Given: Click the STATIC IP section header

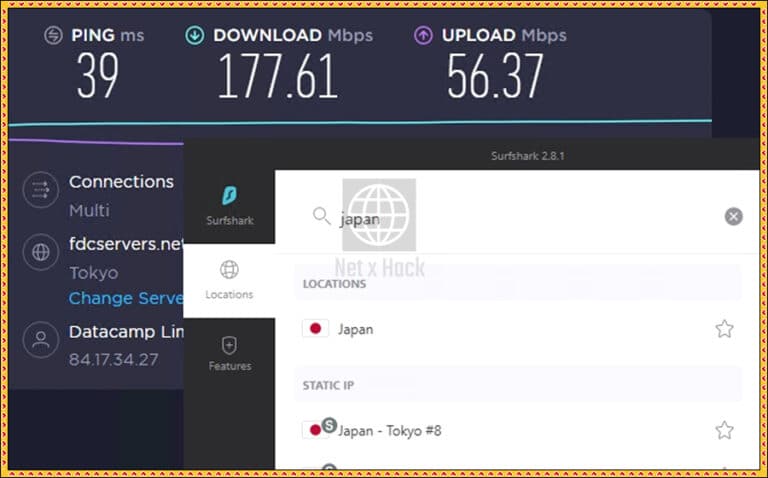Looking at the screenshot, I should [328, 385].
